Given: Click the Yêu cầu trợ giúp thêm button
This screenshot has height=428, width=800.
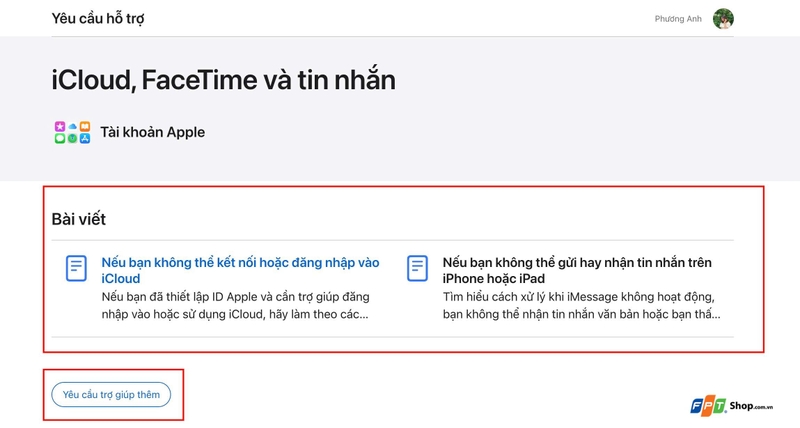Looking at the screenshot, I should click(x=111, y=394).
